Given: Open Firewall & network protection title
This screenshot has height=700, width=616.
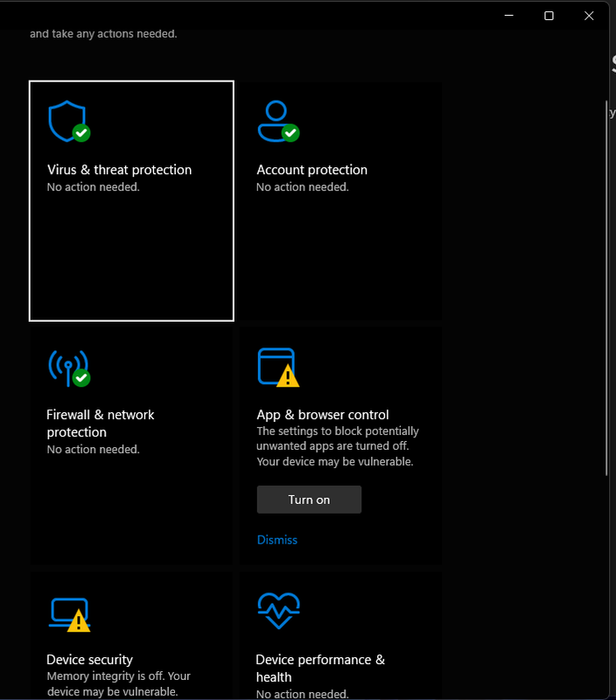Looking at the screenshot, I should click(x=100, y=423).
